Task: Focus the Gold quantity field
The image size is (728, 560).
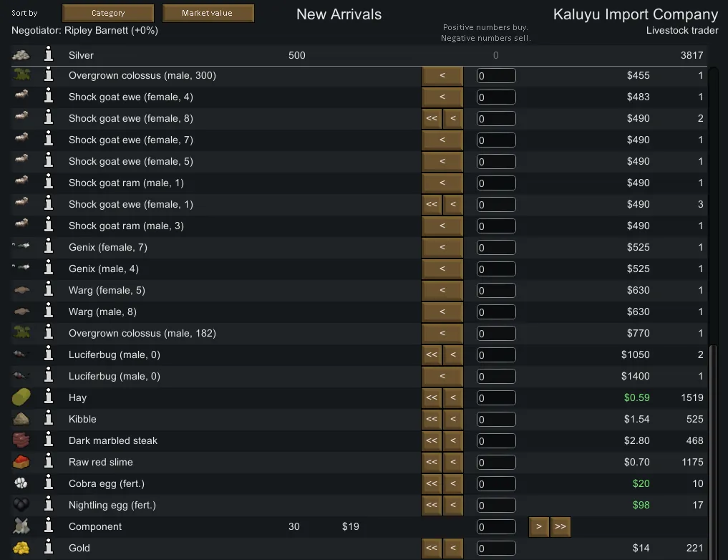Action: pyautogui.click(x=496, y=548)
